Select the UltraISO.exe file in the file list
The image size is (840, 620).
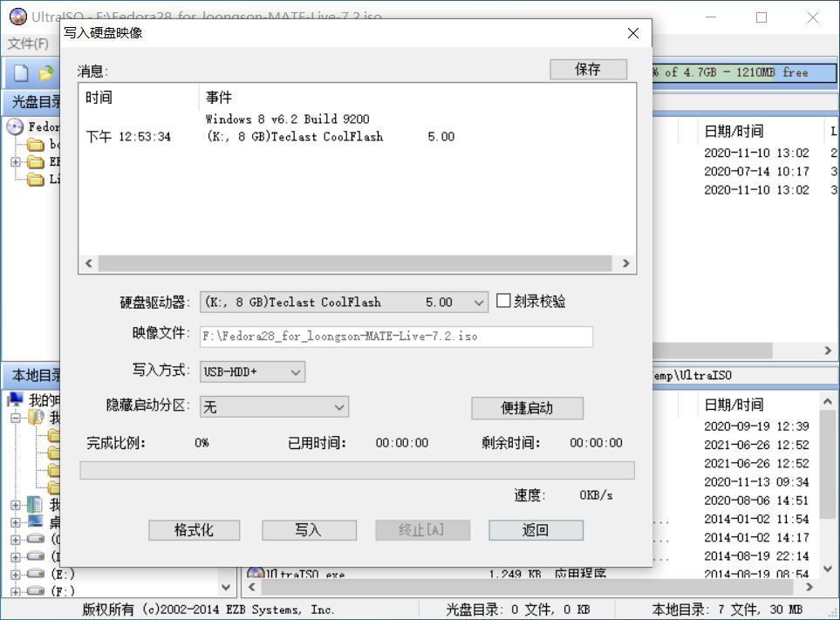tap(297, 574)
